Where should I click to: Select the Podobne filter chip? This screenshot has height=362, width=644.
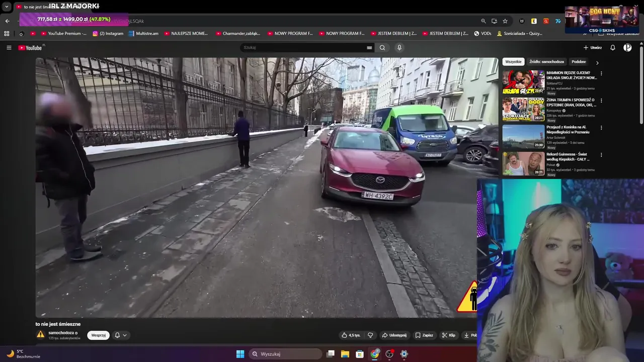point(579,62)
